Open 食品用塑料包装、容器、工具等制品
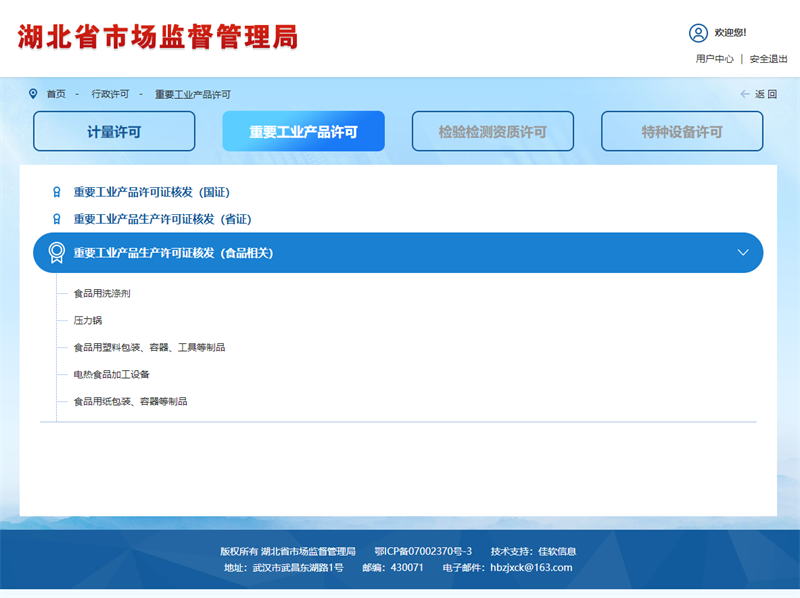The height and width of the screenshot is (598, 800). 149,348
